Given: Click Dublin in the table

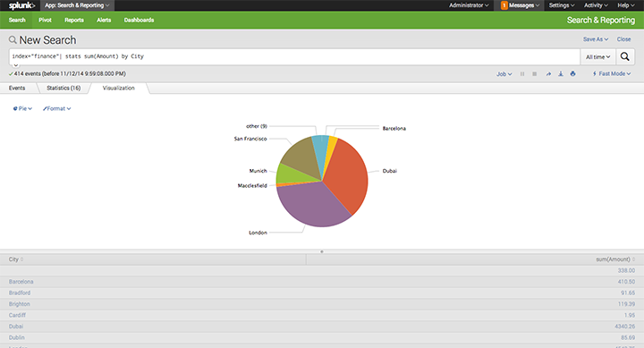Looking at the screenshot, I should click(17, 337).
